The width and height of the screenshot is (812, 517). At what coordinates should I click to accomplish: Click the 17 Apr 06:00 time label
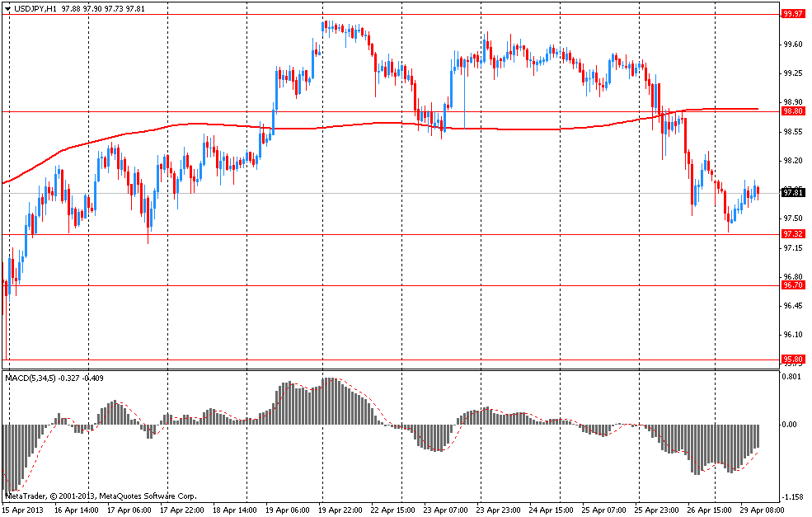129,510
